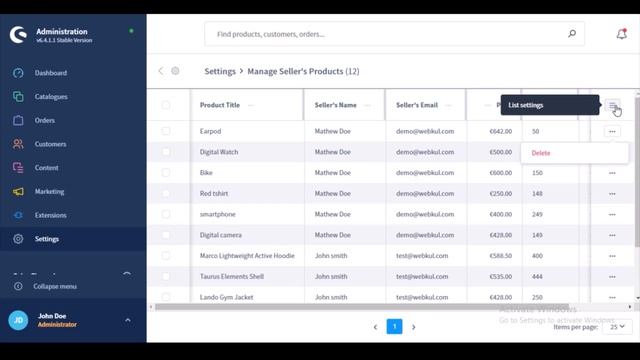Go back with the left arrow icon
This screenshot has height=360, width=640.
pyautogui.click(x=160, y=71)
